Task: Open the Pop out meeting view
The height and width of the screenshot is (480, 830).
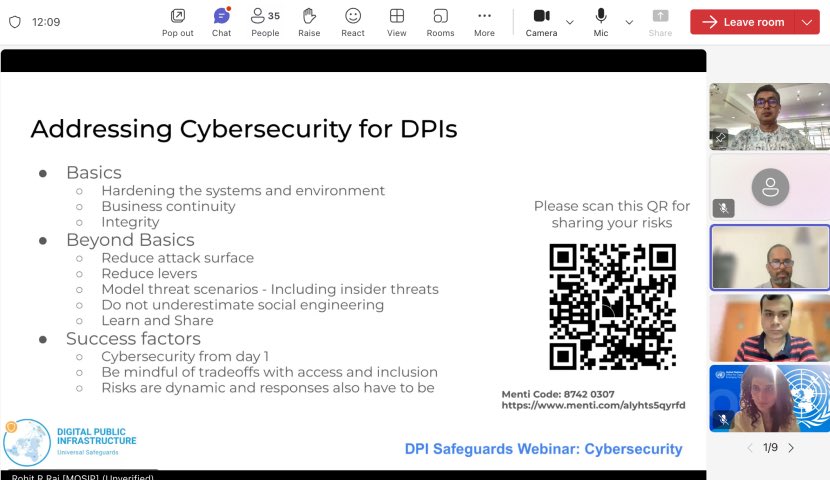Action: pyautogui.click(x=177, y=22)
